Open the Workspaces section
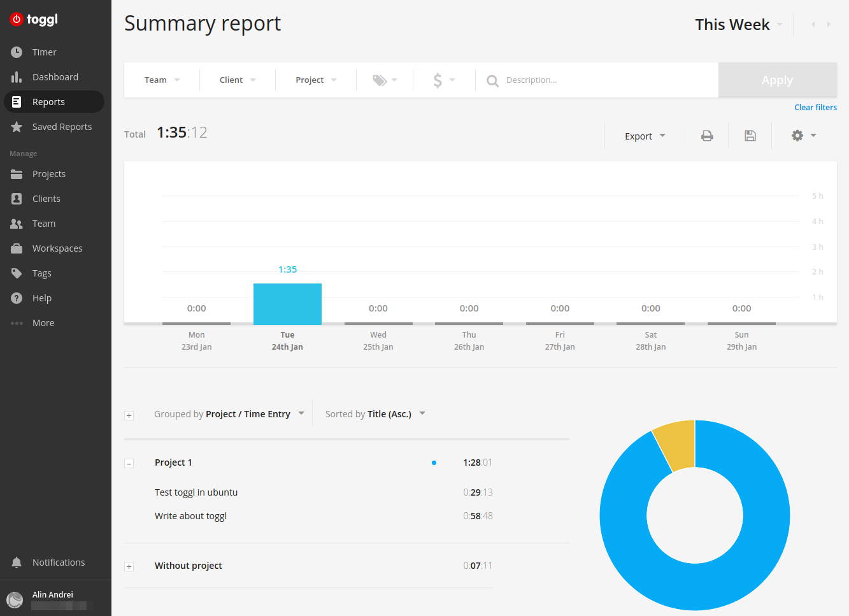The width and height of the screenshot is (849, 616). click(57, 248)
